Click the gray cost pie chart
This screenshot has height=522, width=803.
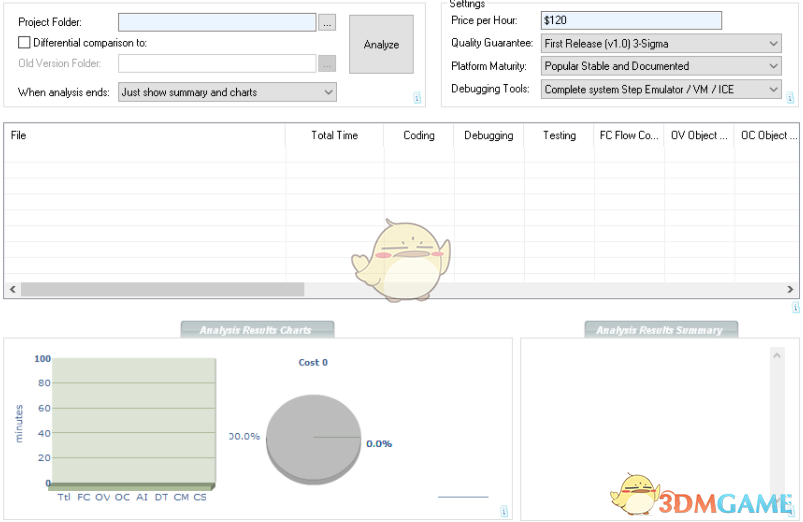point(313,440)
